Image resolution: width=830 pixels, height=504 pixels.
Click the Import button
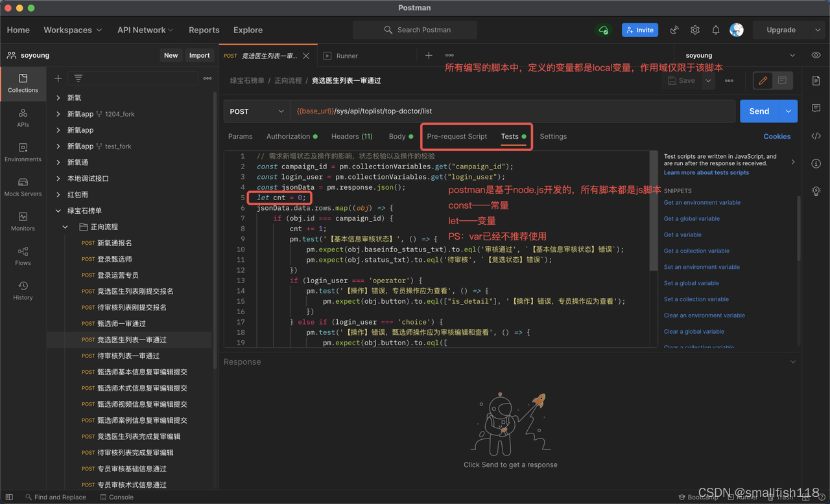[x=199, y=56]
